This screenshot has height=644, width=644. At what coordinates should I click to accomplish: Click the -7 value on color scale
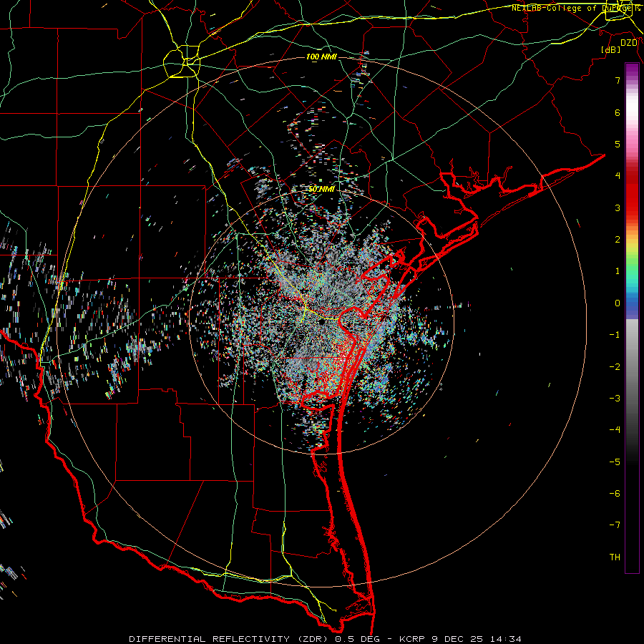point(615,525)
